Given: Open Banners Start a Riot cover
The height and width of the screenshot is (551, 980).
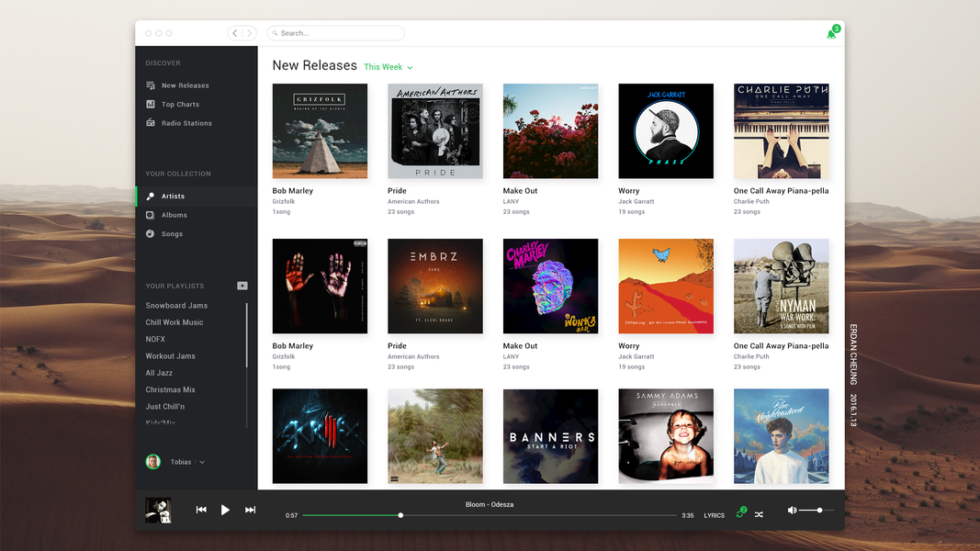Looking at the screenshot, I should 551,436.
